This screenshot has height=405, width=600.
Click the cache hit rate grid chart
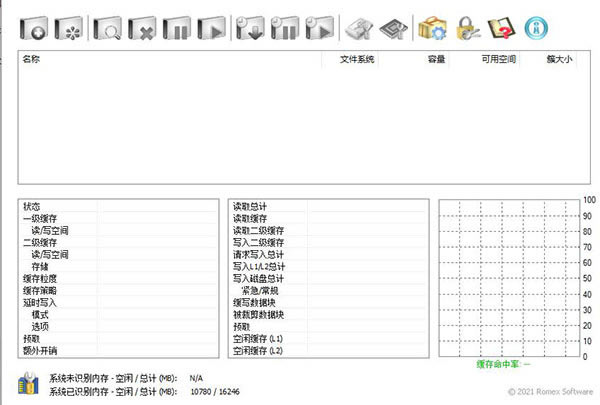pyautogui.click(x=509, y=278)
